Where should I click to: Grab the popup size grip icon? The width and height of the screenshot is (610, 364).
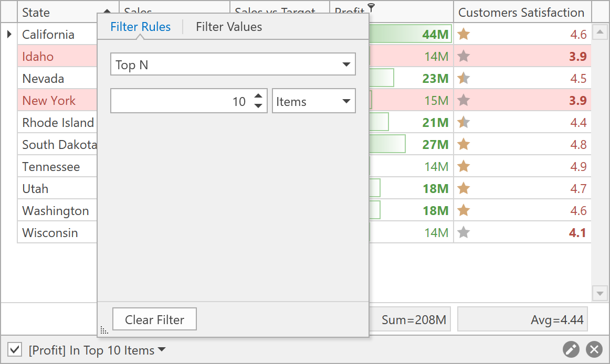point(104,330)
